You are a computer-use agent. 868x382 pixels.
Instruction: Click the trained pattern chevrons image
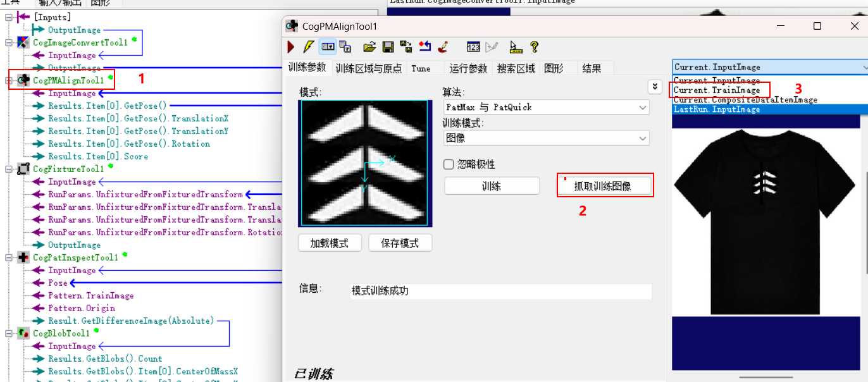point(365,163)
